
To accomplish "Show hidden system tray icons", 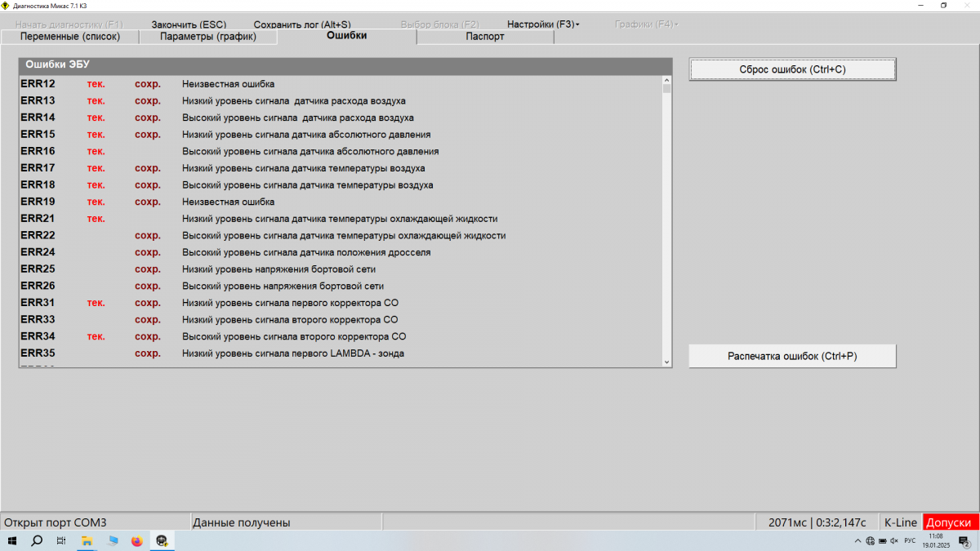I will click(x=857, y=540).
